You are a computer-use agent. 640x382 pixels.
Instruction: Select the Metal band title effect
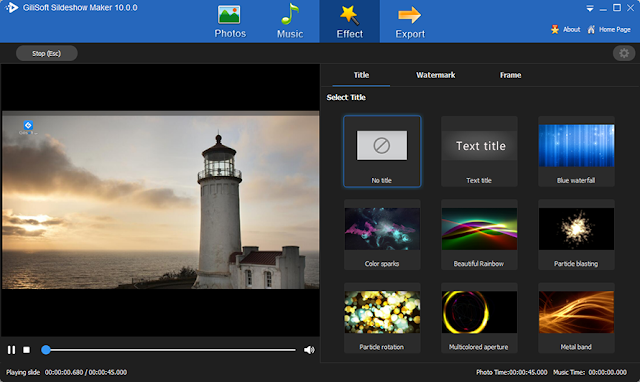[x=576, y=318]
